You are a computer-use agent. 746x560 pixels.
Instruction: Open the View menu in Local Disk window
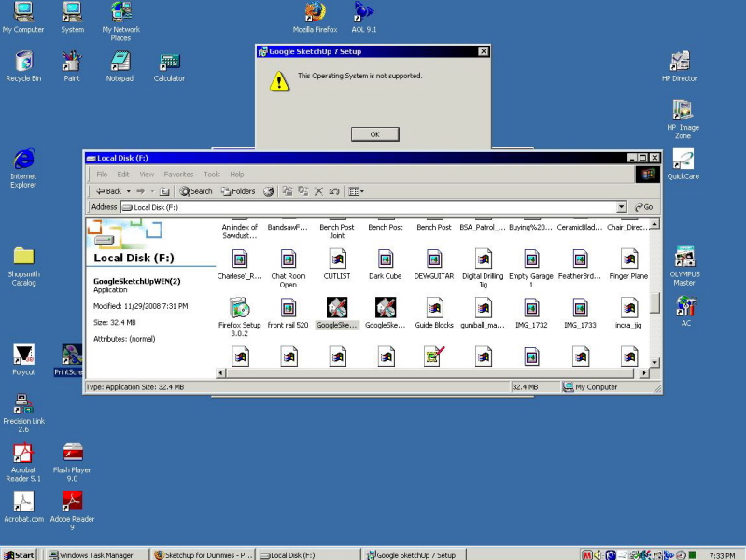pos(147,175)
